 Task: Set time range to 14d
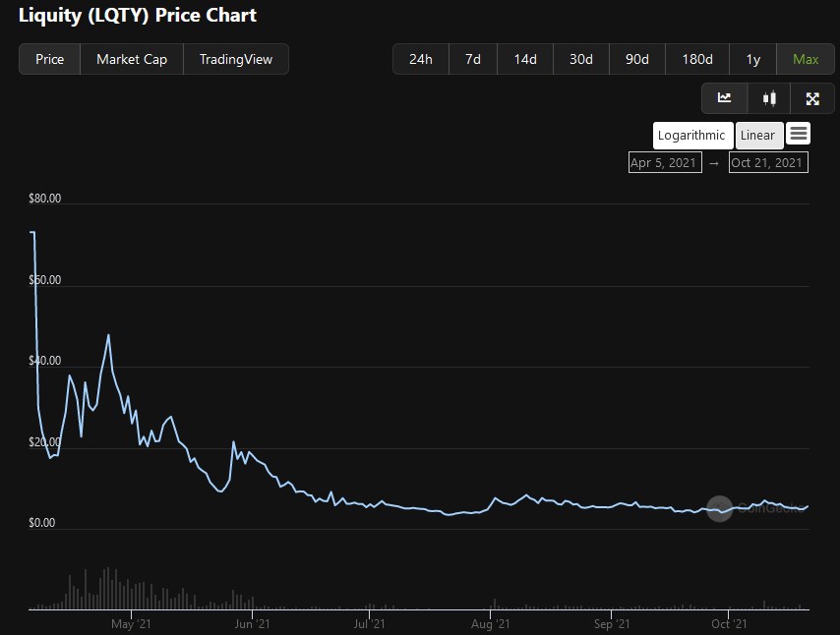[x=525, y=59]
